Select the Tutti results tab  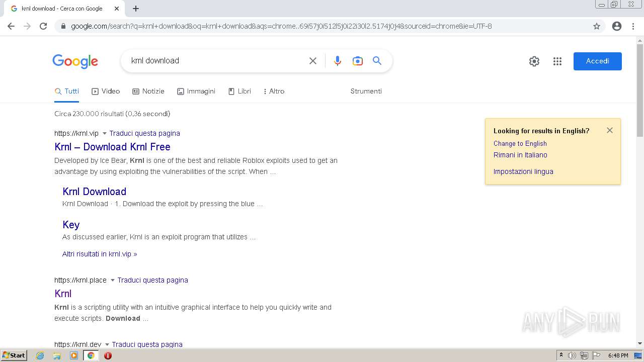pyautogui.click(x=67, y=91)
